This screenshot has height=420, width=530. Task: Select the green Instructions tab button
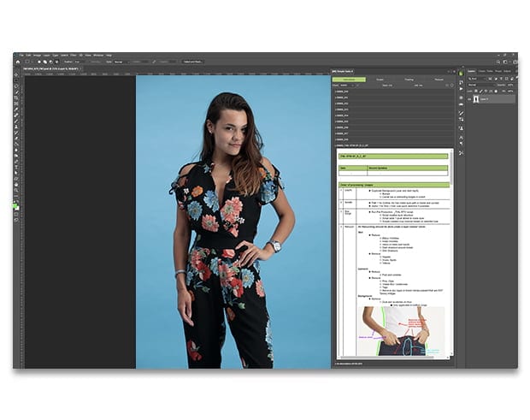tap(349, 80)
